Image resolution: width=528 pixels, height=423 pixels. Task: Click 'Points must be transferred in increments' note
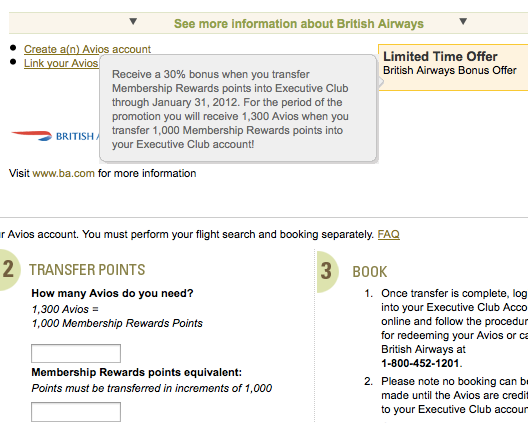152,388
